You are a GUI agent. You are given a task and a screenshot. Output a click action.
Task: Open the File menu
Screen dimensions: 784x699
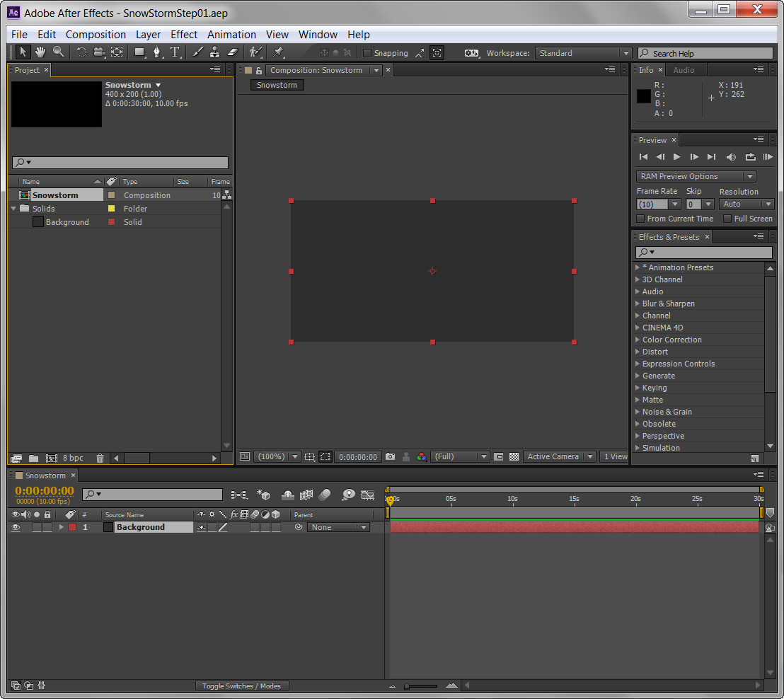pyautogui.click(x=20, y=35)
